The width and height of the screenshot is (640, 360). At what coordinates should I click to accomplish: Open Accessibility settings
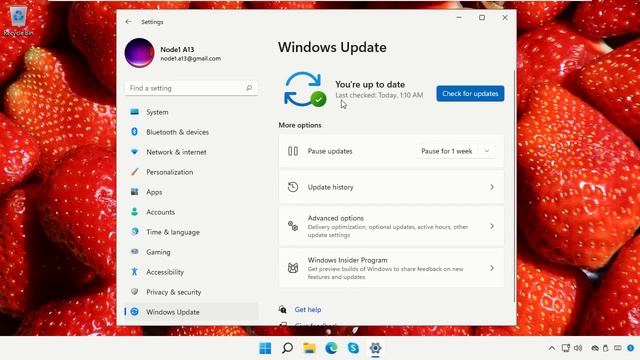click(x=191, y=272)
